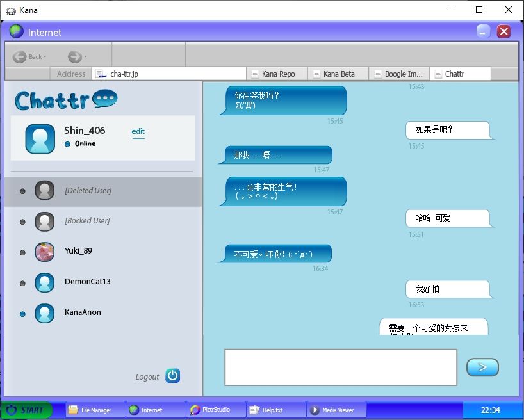The height and width of the screenshot is (420, 524).
Task: Switch to the Boogle Im... tab
Action: pos(399,74)
